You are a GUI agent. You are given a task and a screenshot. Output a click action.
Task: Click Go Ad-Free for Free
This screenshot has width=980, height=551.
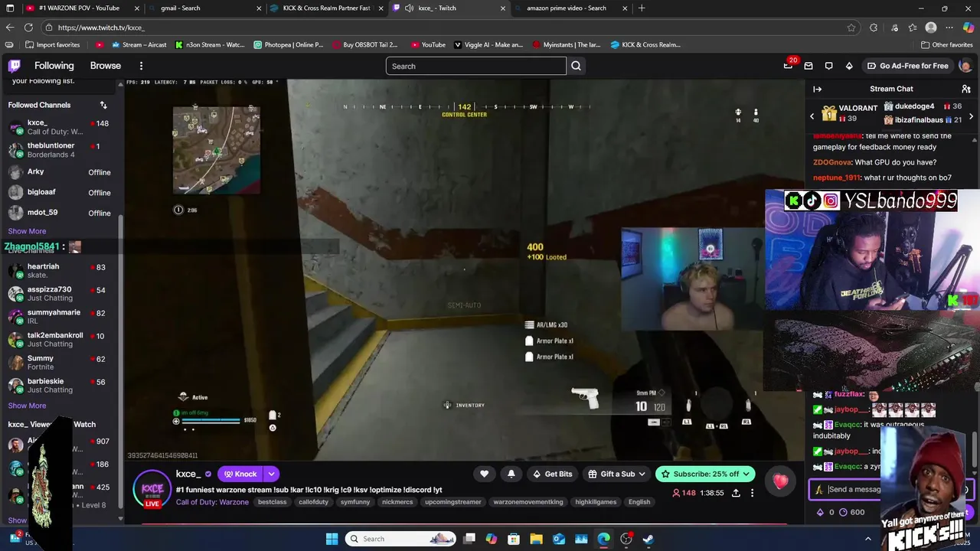pos(906,66)
